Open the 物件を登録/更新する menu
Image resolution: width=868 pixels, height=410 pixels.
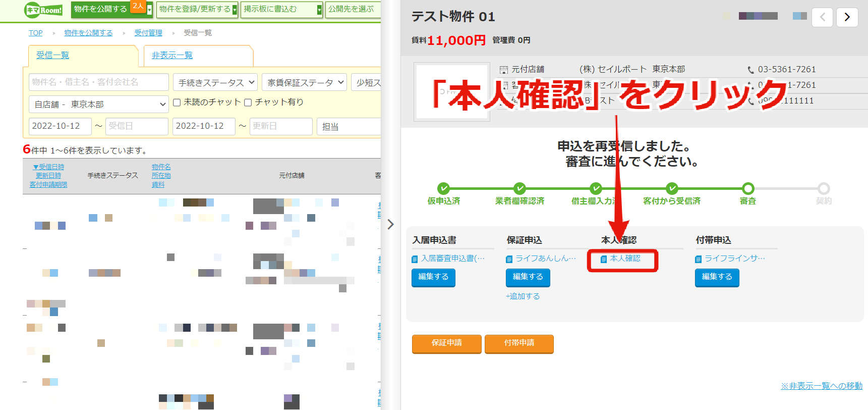tap(195, 9)
